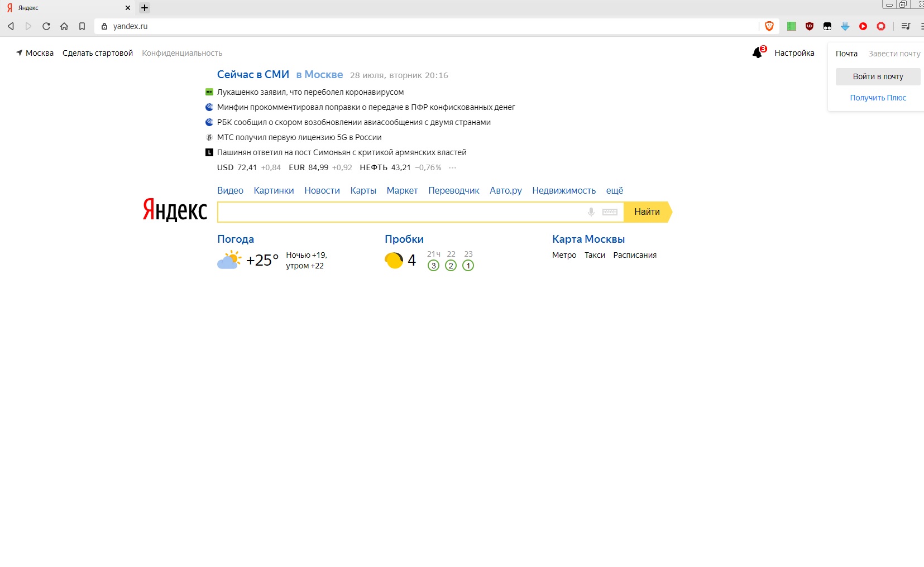Switch to the Яндекс browser tab
The image size is (924, 567).
[x=67, y=8]
